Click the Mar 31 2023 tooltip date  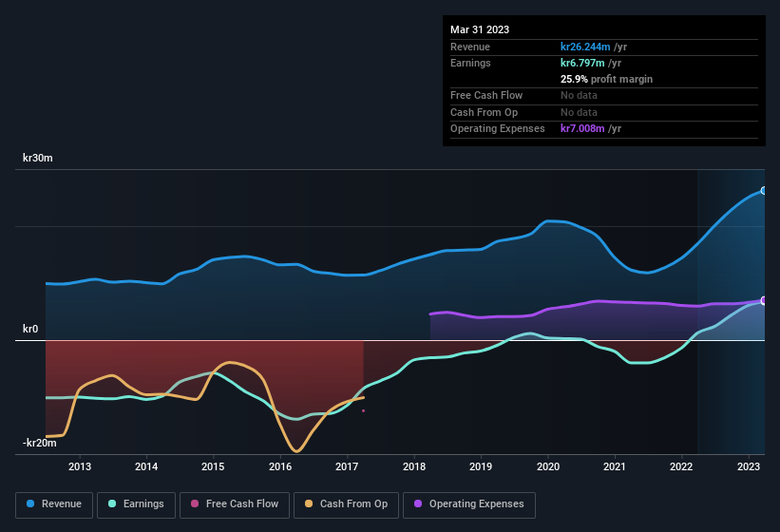480,29
